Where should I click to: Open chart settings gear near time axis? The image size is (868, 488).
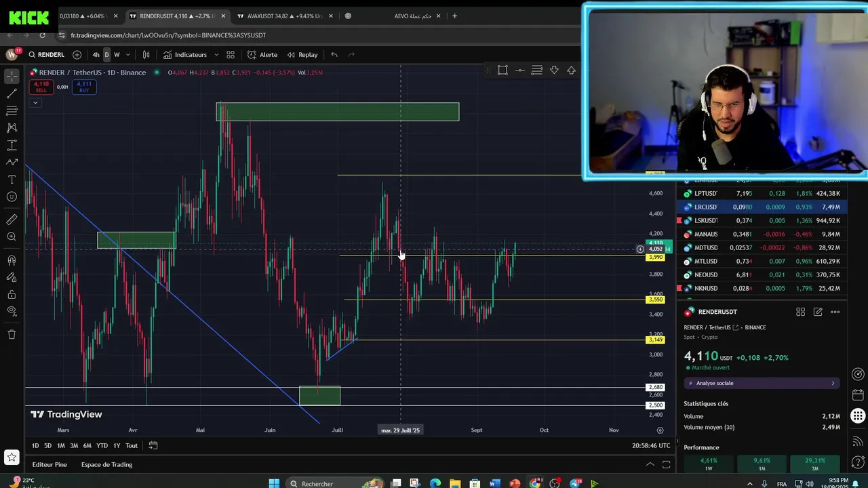660,430
